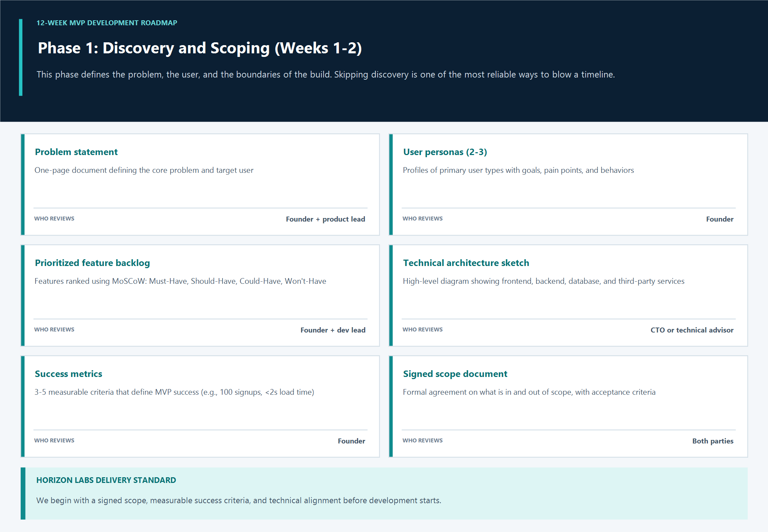
Task: Click the 'Profiles of primary user types' description
Action: (x=518, y=170)
